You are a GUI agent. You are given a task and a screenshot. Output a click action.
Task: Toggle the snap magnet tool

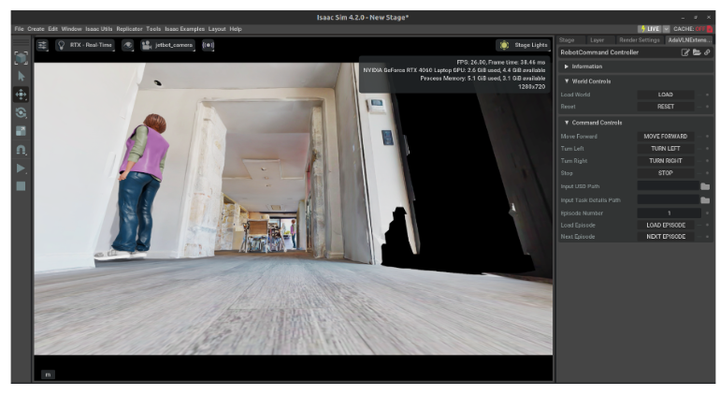21,150
